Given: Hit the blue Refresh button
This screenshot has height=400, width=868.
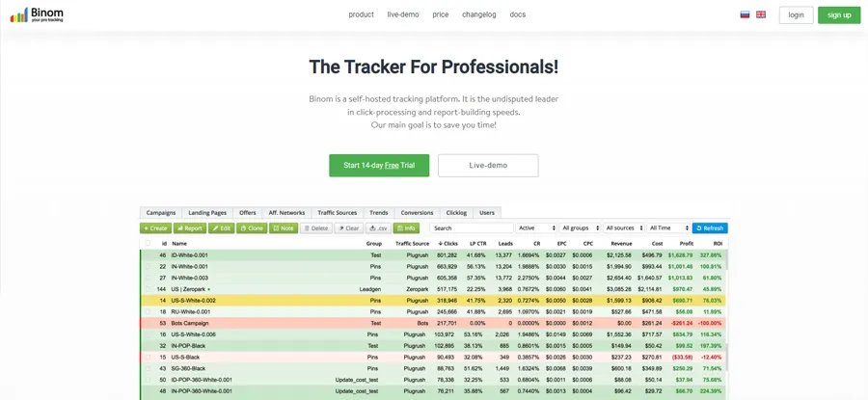Looking at the screenshot, I should 710,228.
